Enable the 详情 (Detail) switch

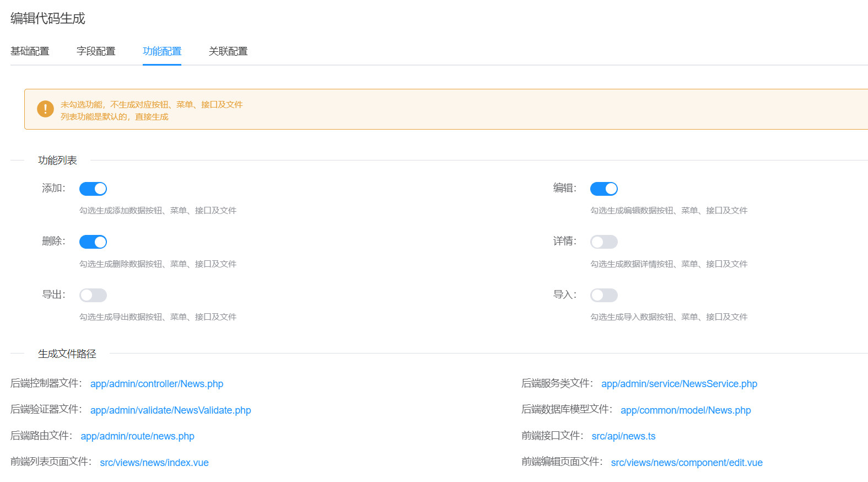pyautogui.click(x=604, y=242)
